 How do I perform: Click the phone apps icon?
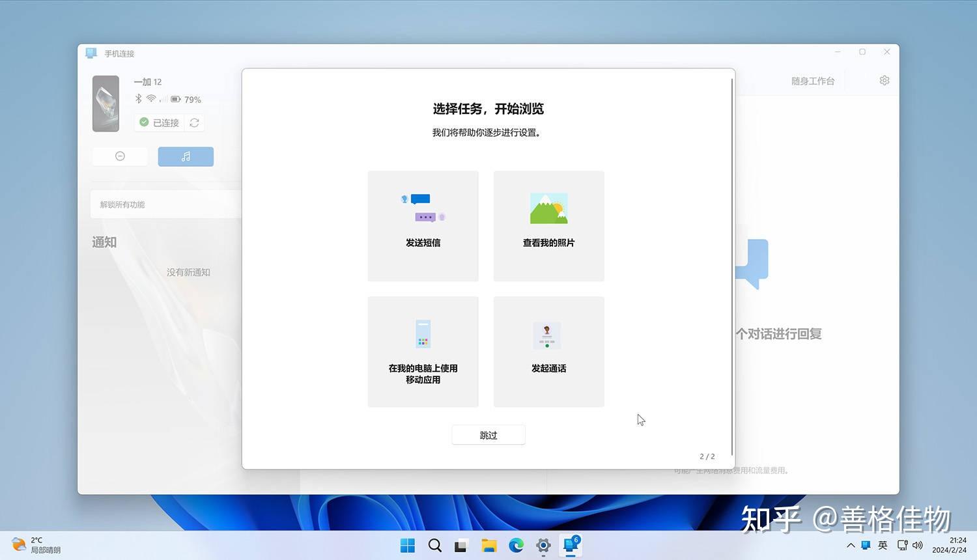(423, 334)
